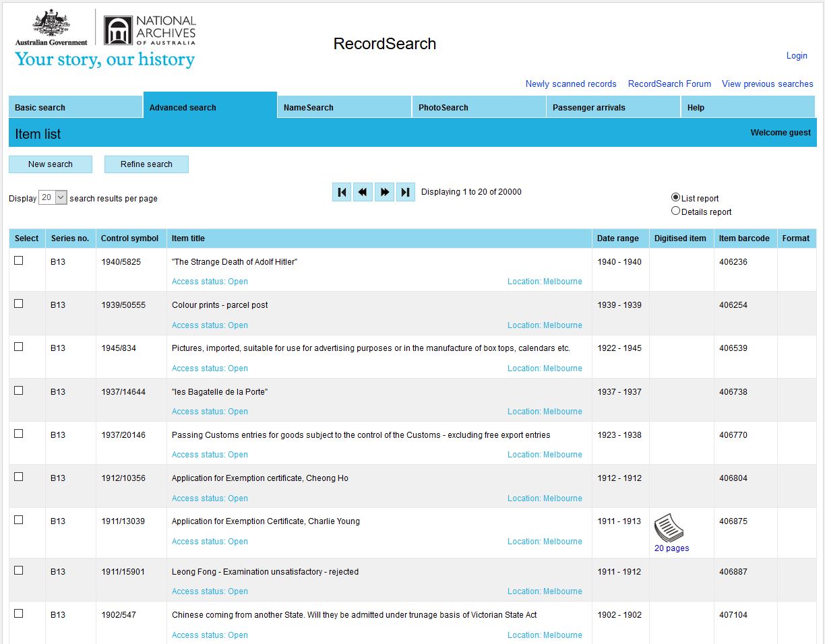Go to the first page of results
This screenshot has height=644, width=825.
click(x=342, y=193)
